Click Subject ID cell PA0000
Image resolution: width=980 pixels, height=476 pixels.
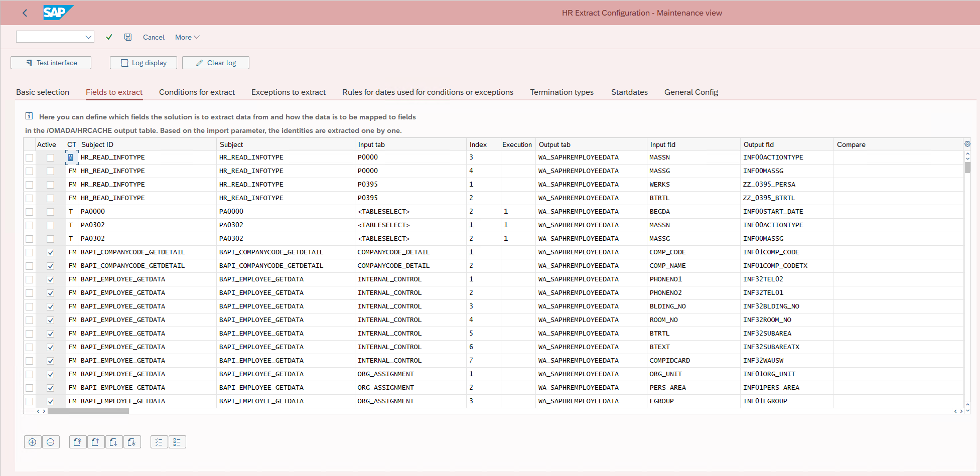(x=147, y=212)
